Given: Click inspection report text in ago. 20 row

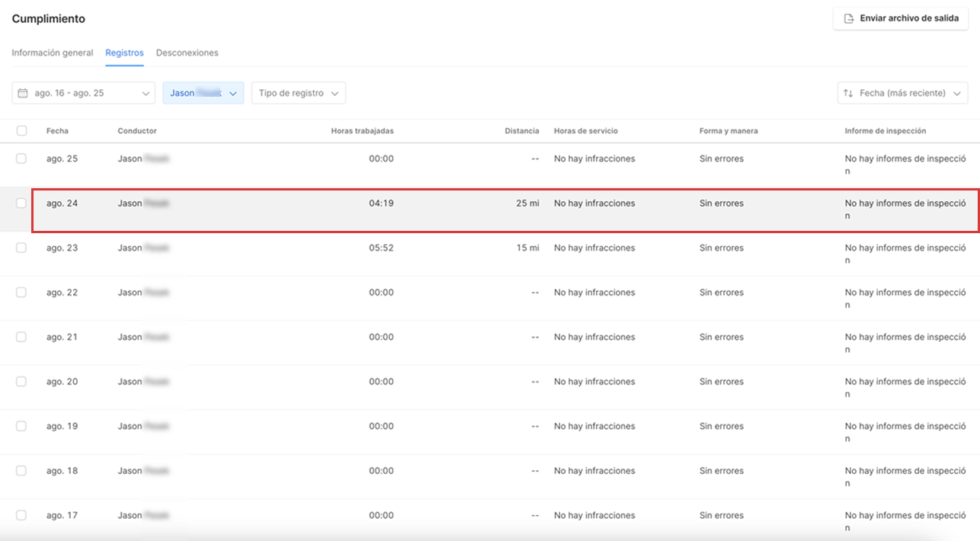Looking at the screenshot, I should (905, 388).
